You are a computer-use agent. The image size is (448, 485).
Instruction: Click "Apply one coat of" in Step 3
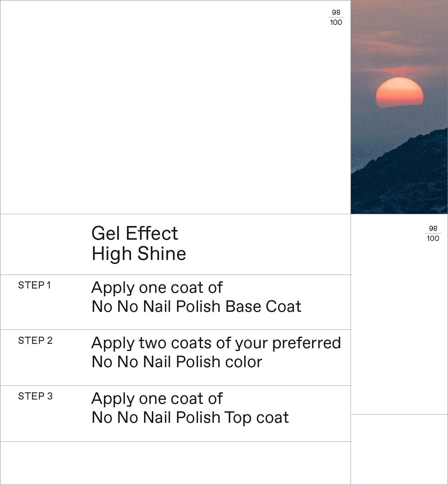click(x=157, y=399)
